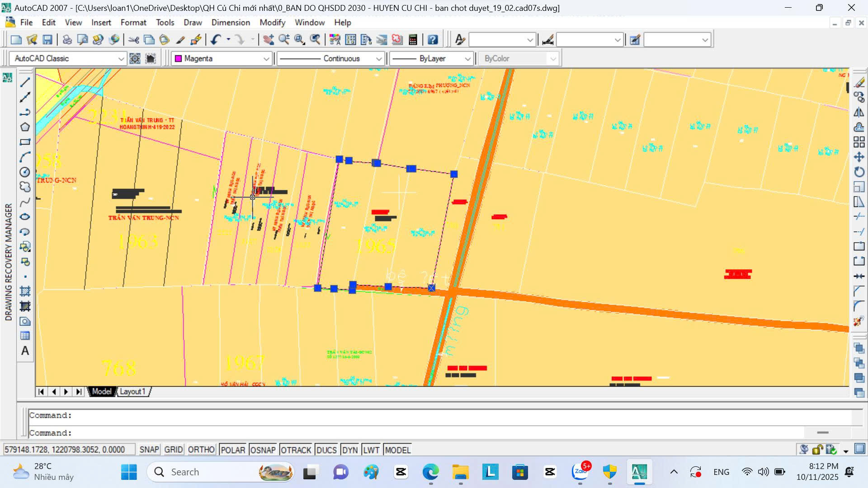
Task: Click the Multiline Text tool
Action: pyautogui.click(x=25, y=351)
